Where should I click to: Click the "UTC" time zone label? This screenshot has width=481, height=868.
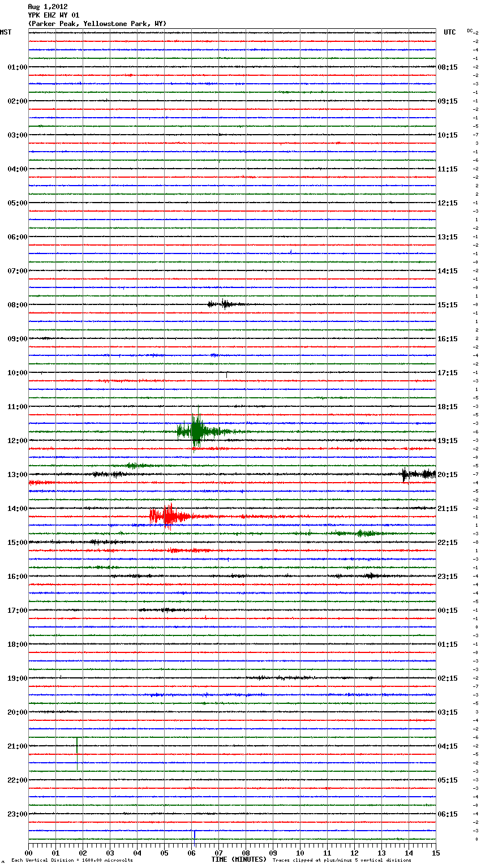450,32
